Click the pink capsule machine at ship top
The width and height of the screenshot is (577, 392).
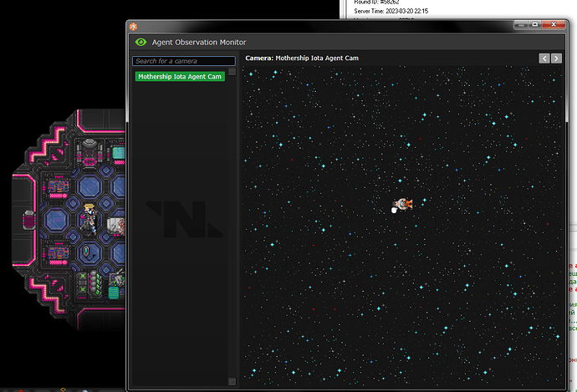click(x=89, y=152)
